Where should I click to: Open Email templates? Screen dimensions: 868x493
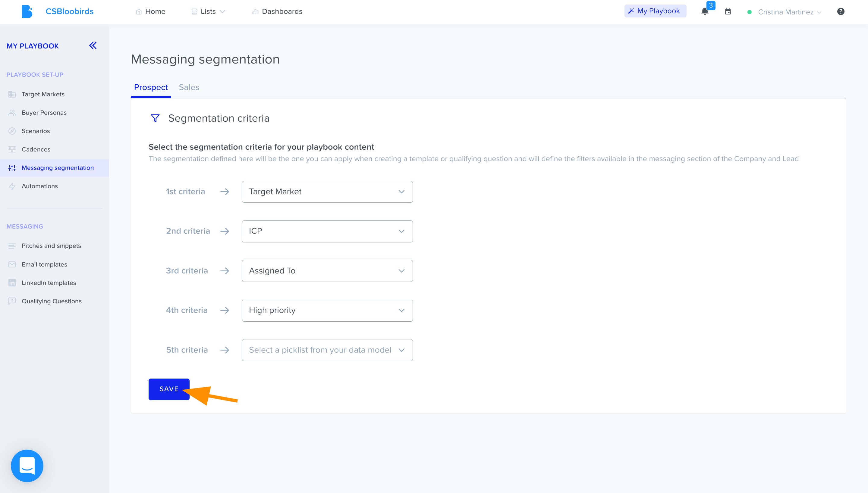coord(44,264)
